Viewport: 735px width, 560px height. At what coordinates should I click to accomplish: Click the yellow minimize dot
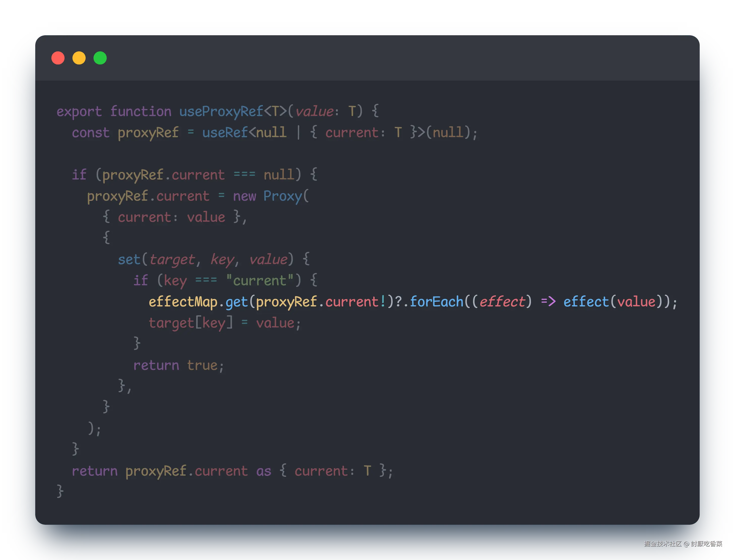(79, 58)
